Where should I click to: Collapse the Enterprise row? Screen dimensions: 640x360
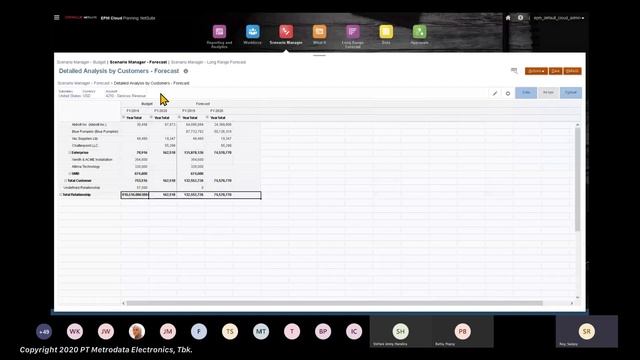point(69,153)
